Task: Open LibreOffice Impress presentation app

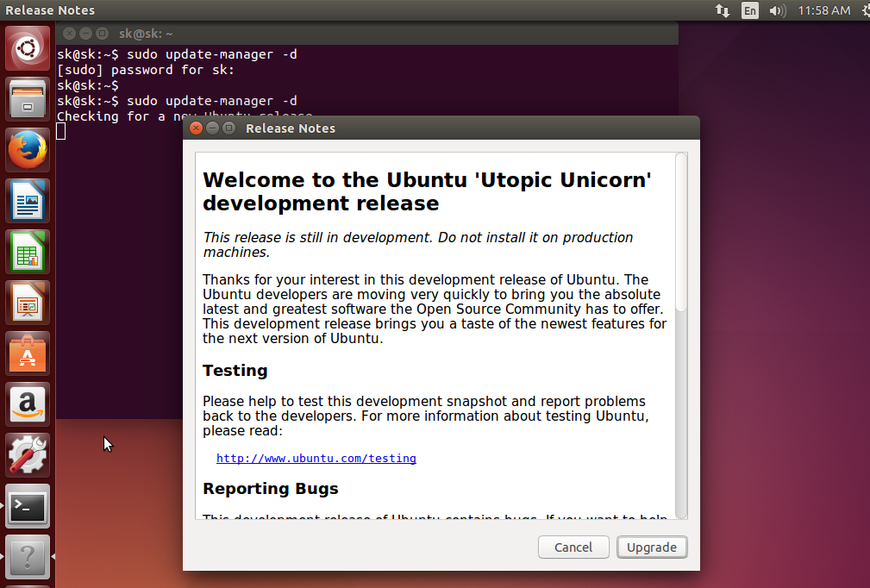Action: tap(28, 303)
